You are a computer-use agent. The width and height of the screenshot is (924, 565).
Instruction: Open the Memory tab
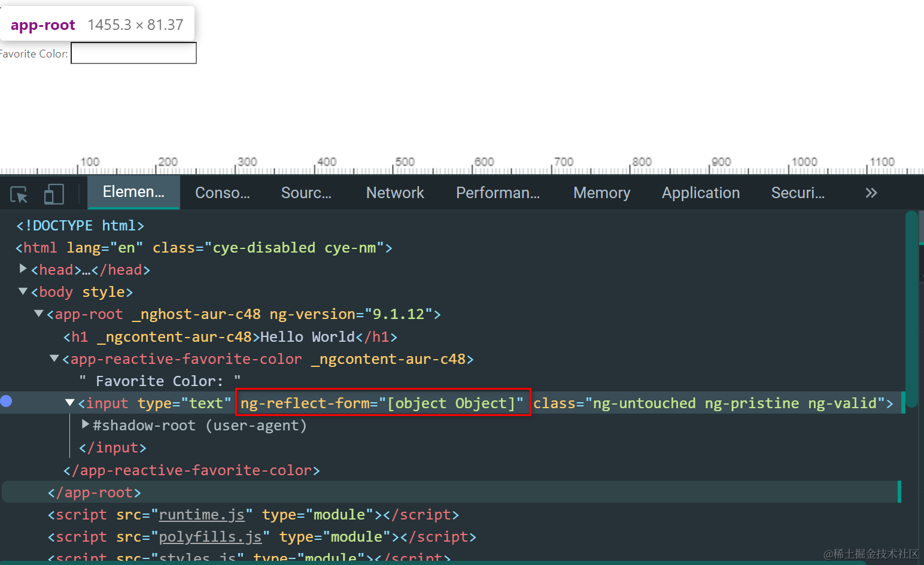coord(601,193)
